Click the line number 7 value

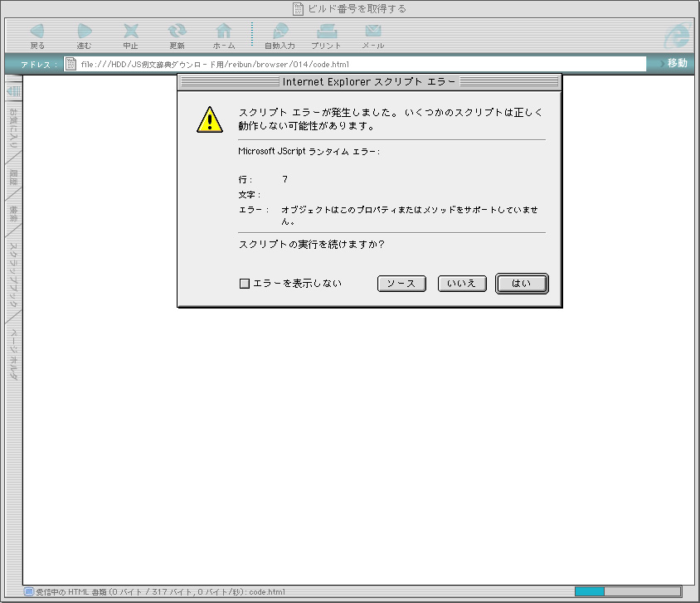284,179
